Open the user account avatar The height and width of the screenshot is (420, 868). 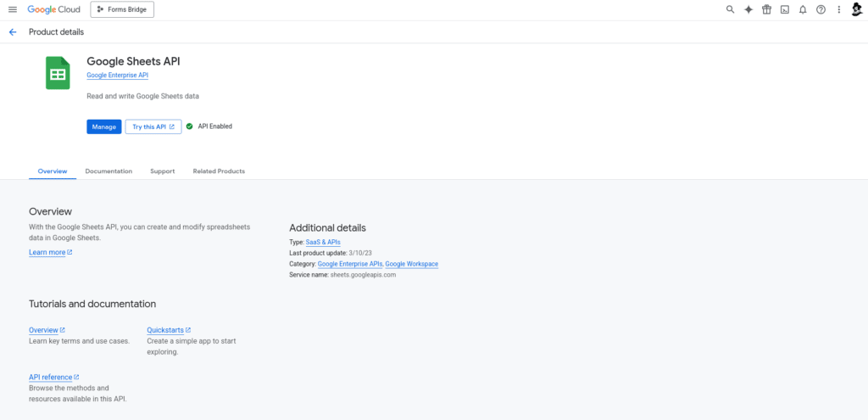click(x=857, y=9)
